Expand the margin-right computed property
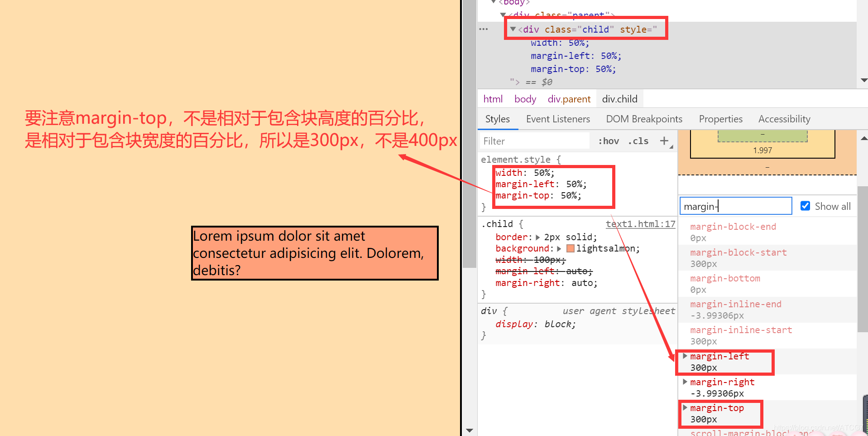 (x=685, y=382)
